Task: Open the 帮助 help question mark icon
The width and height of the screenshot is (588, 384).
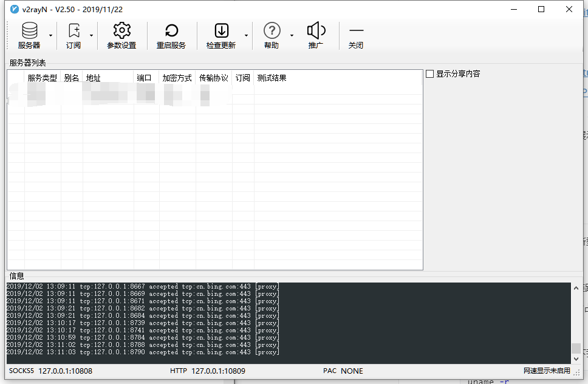Action: (x=272, y=31)
